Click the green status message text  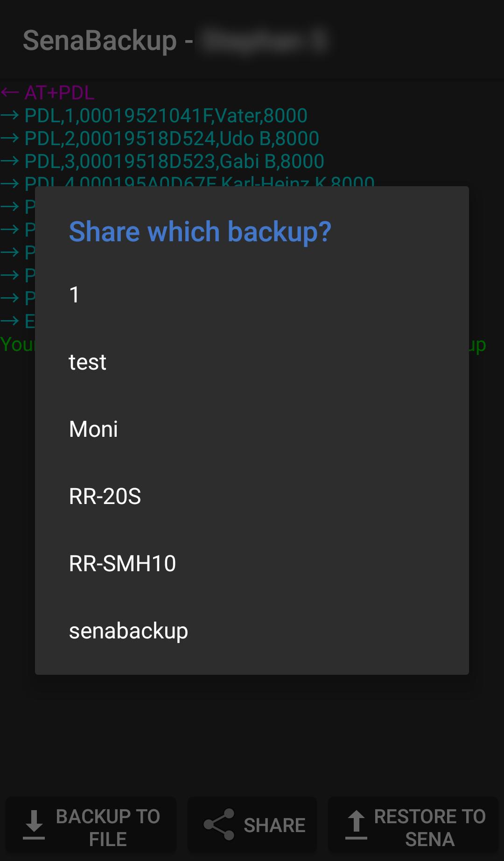(x=17, y=344)
